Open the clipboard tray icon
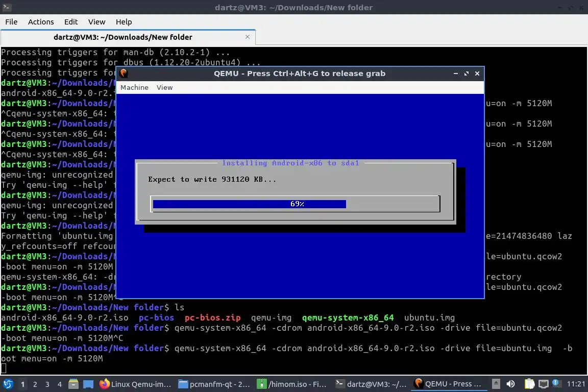The image size is (588, 392). (x=529, y=384)
